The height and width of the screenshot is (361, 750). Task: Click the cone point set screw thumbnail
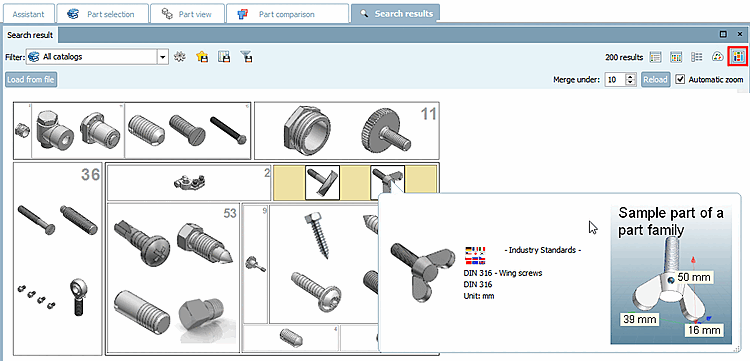(205, 244)
